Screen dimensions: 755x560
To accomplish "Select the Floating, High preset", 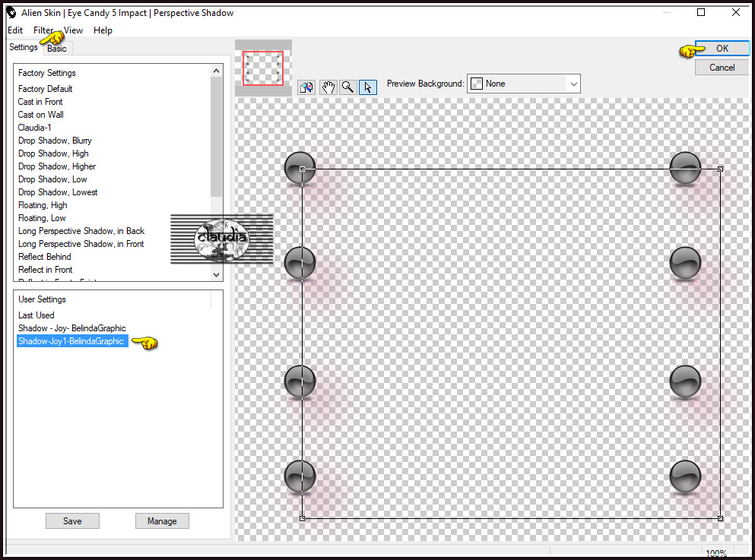I will (x=43, y=205).
